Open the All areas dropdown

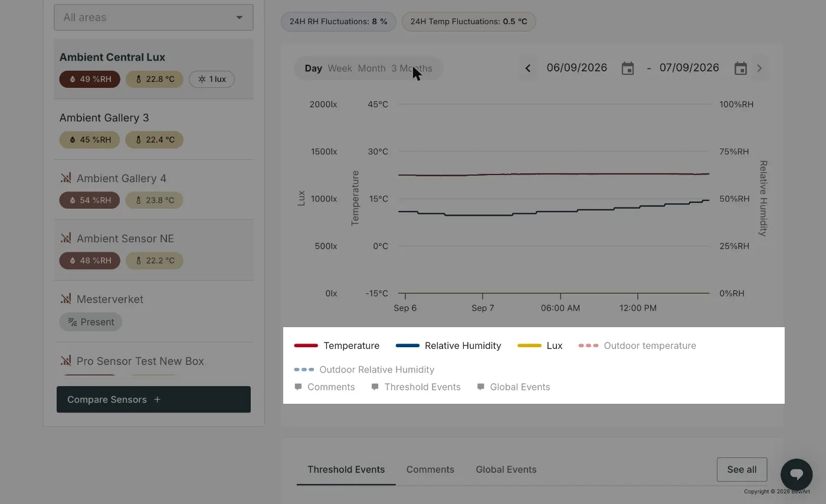153,17
